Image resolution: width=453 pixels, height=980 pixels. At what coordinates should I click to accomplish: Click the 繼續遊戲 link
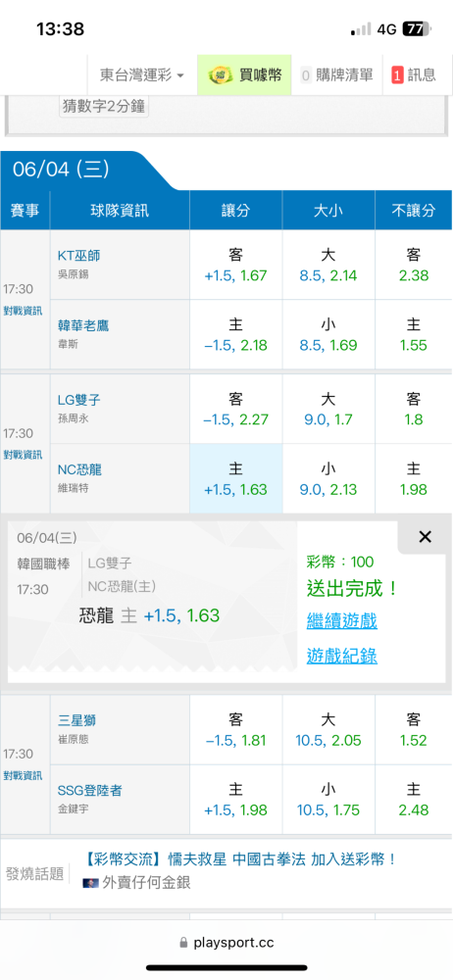(x=341, y=621)
